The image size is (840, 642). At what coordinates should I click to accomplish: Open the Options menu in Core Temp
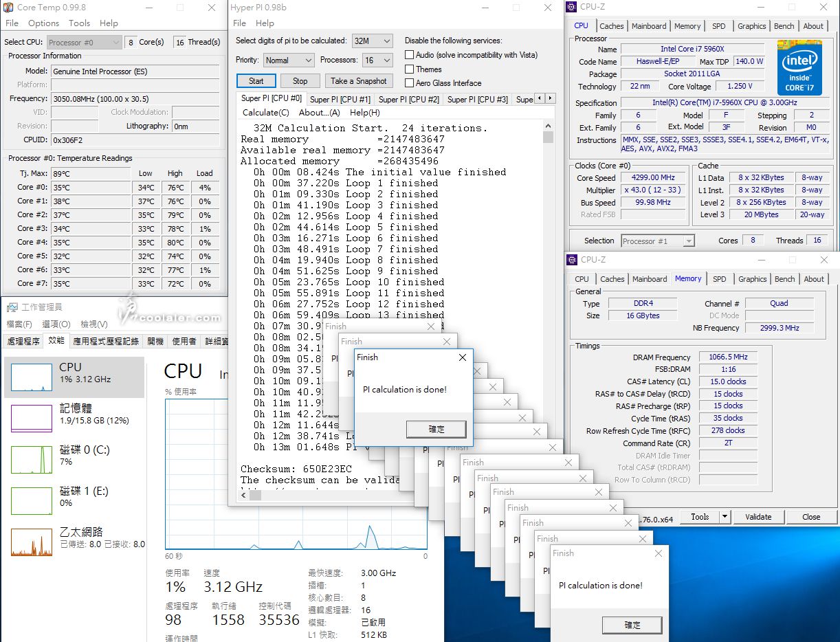[x=43, y=23]
